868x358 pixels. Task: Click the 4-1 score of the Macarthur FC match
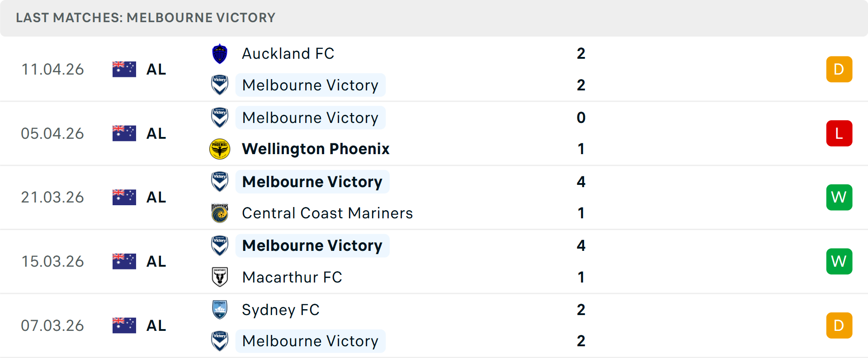(581, 261)
